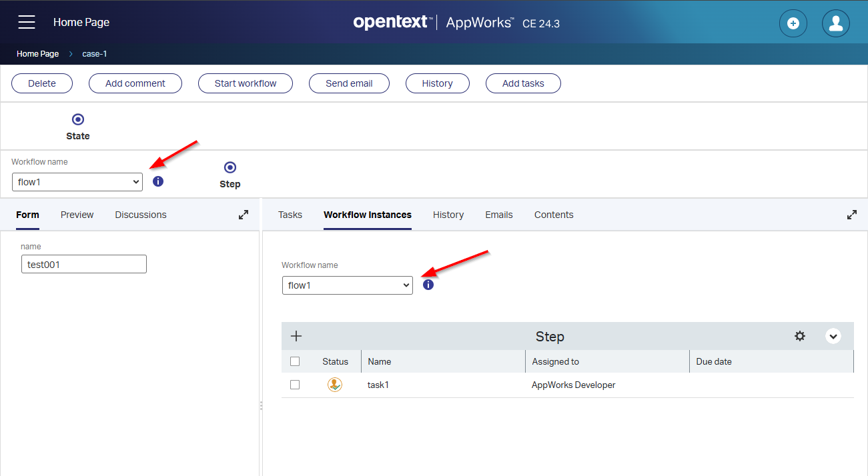Image resolution: width=868 pixels, height=476 pixels.
Task: Click the Start workflow button
Action: pos(246,83)
